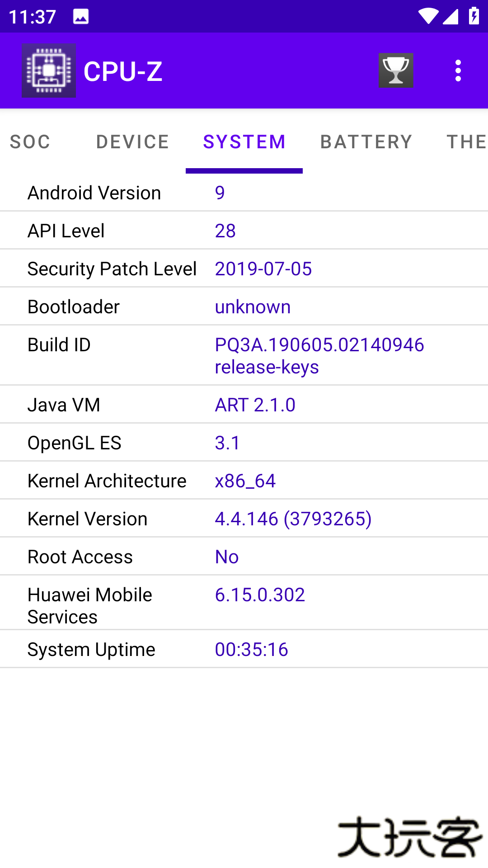Open the BATTERY tab

[366, 142]
